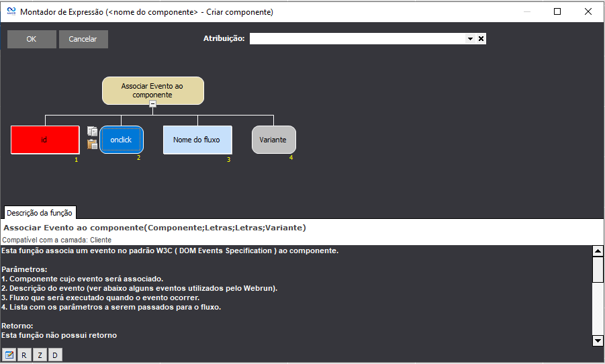Click the description scrollbar down arrow

click(598, 340)
